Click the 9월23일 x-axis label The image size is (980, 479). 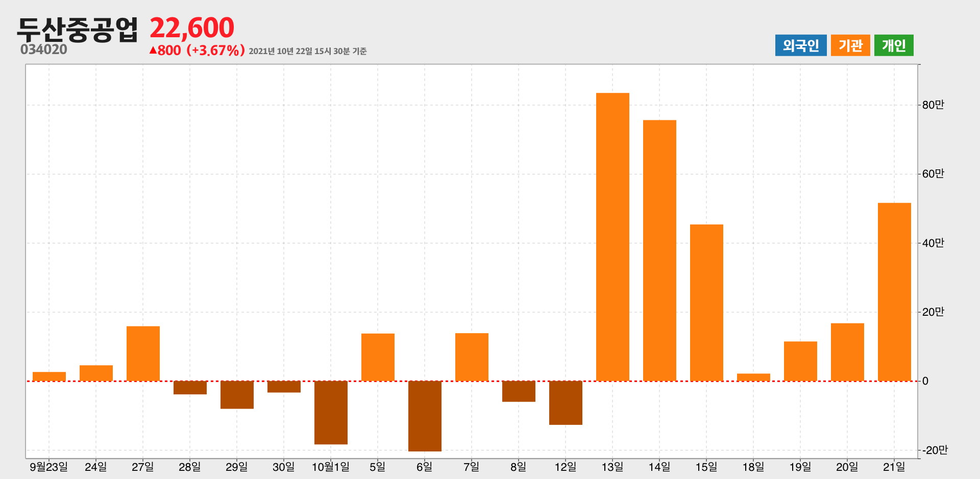pyautogui.click(x=49, y=467)
